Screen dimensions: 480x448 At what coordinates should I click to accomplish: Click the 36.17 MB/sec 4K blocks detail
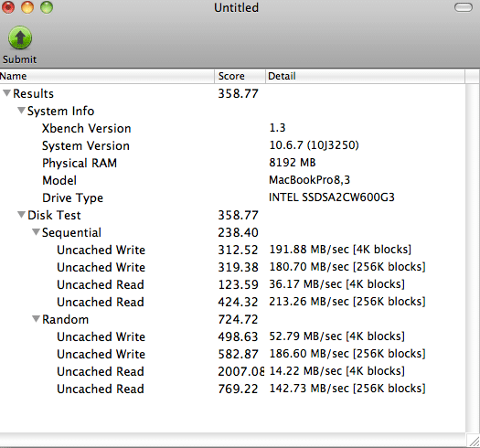[336, 284]
